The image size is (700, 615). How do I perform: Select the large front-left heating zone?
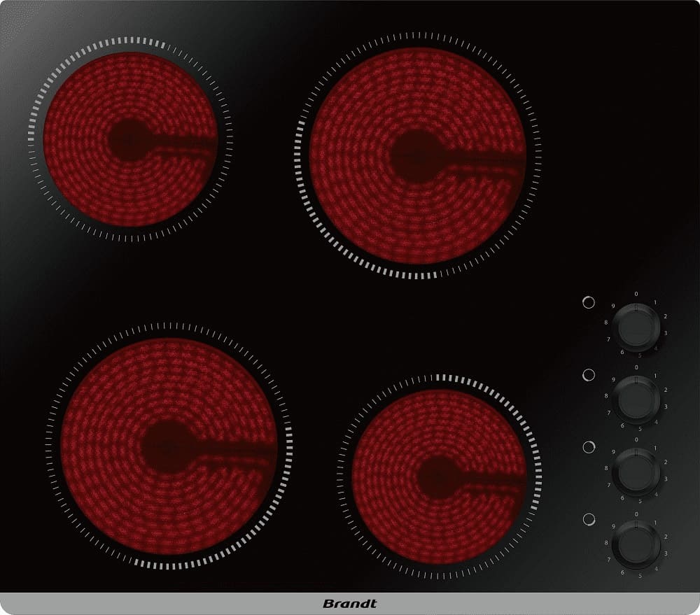(169, 446)
